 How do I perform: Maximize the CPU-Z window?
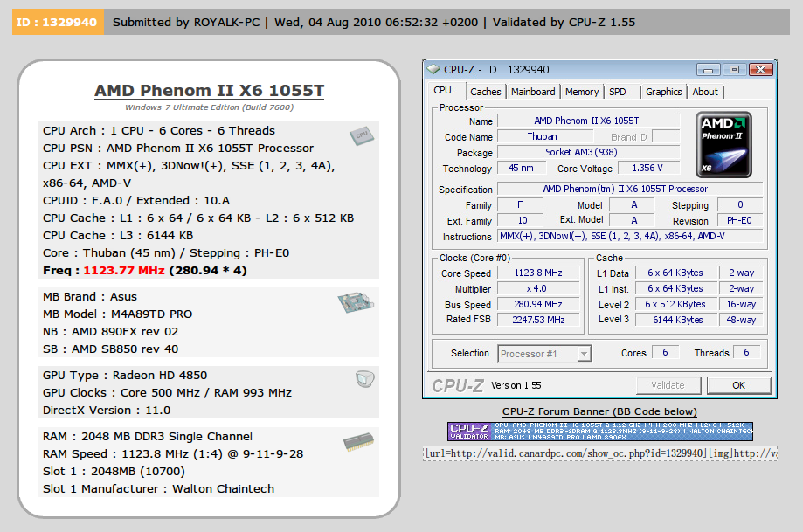coord(734,70)
